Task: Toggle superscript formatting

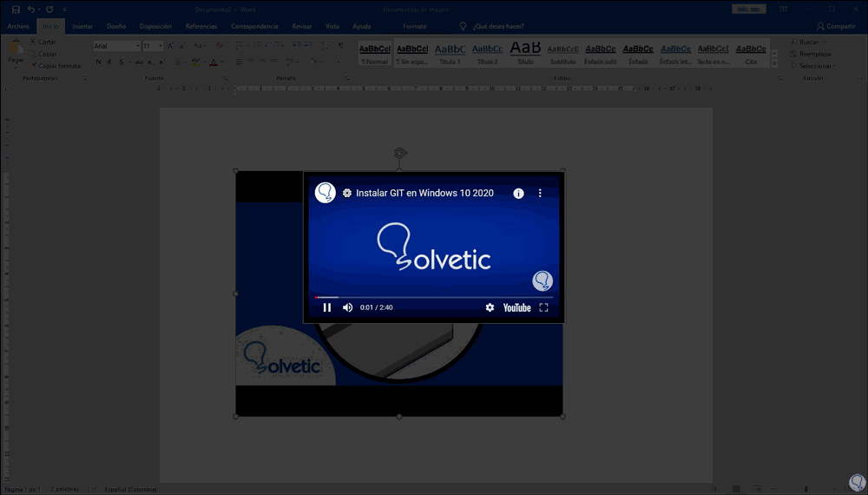Action: click(x=161, y=62)
